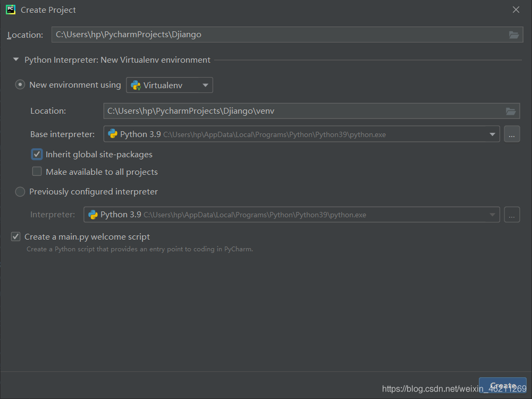Click Virtualenv Python icon in environment combo
This screenshot has width=532, height=399.
point(136,85)
